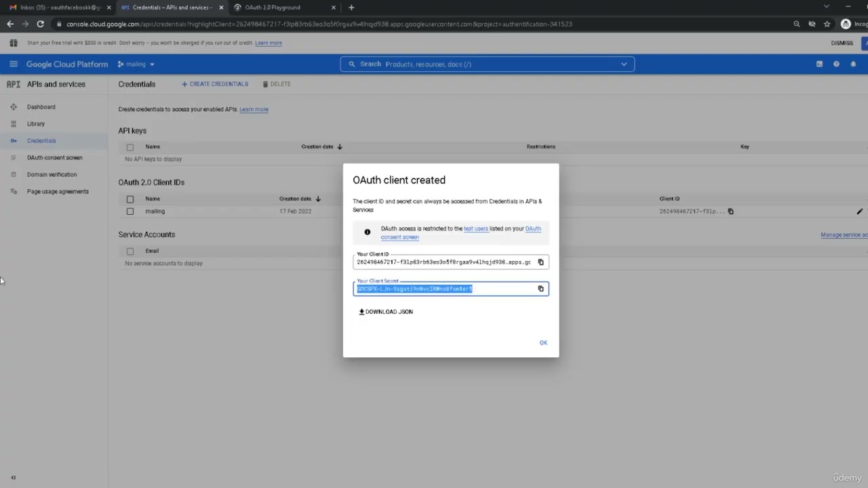Click the Google Cloud Platform logo text
868x488 pixels.
pyautogui.click(x=67, y=64)
